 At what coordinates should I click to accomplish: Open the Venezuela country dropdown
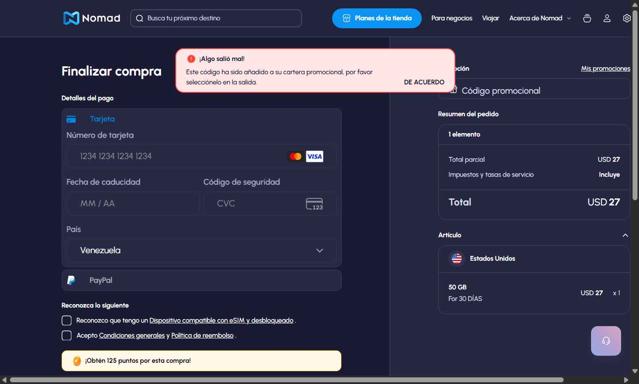tap(201, 250)
